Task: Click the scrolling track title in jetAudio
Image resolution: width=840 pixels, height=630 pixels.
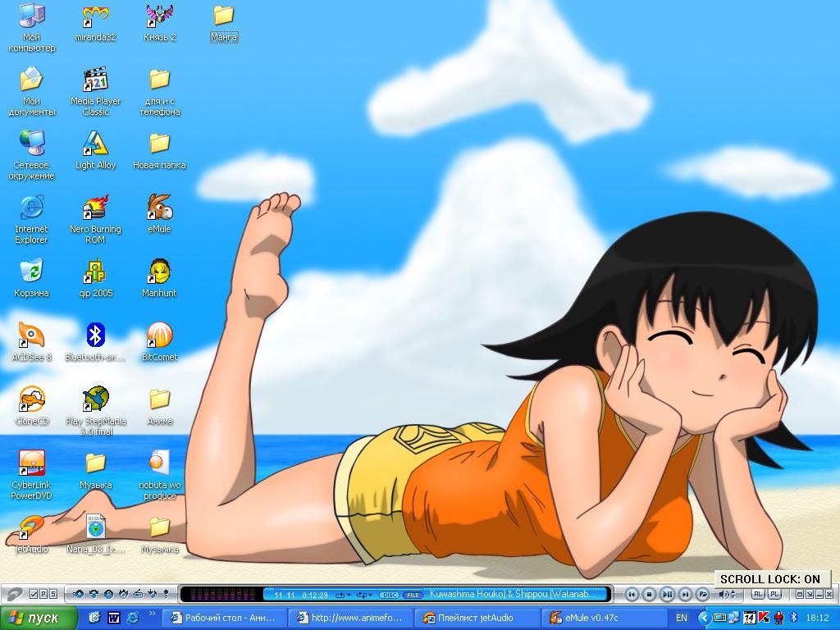Action: coord(513,594)
